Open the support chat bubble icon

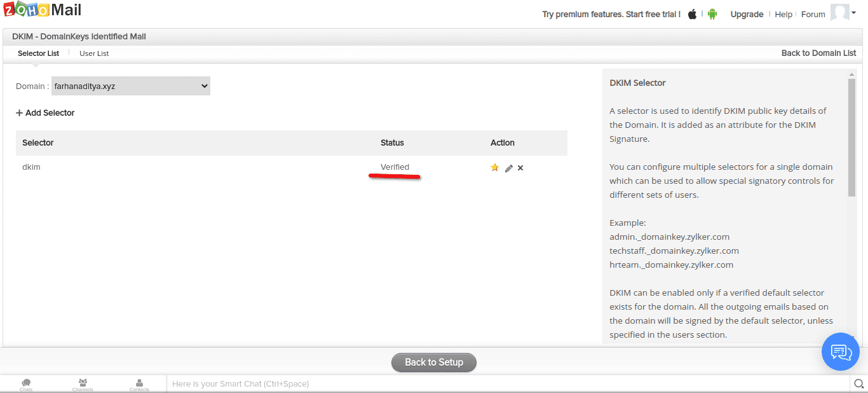[x=840, y=352]
